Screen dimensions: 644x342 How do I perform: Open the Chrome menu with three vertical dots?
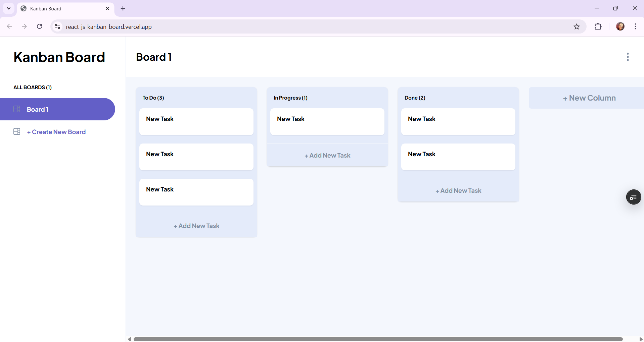(x=636, y=26)
